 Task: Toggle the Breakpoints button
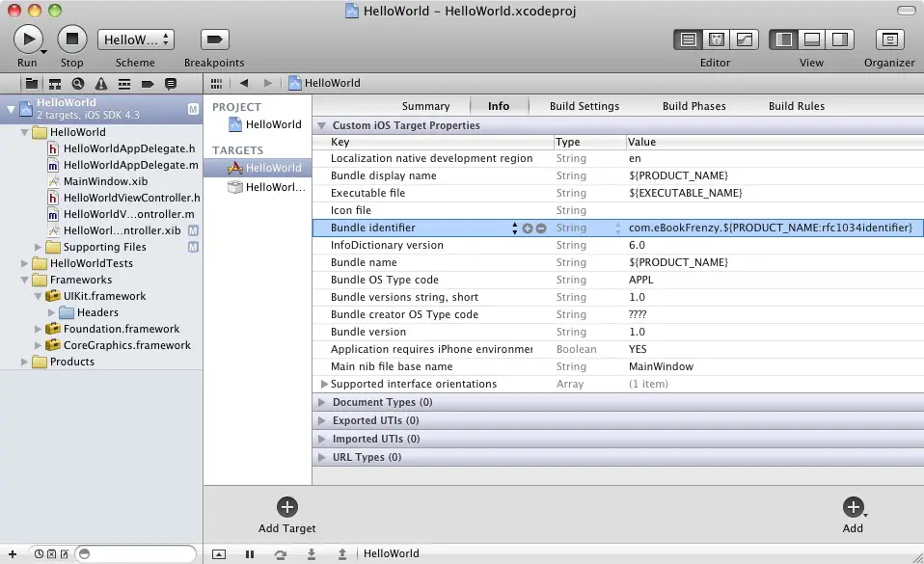point(214,40)
